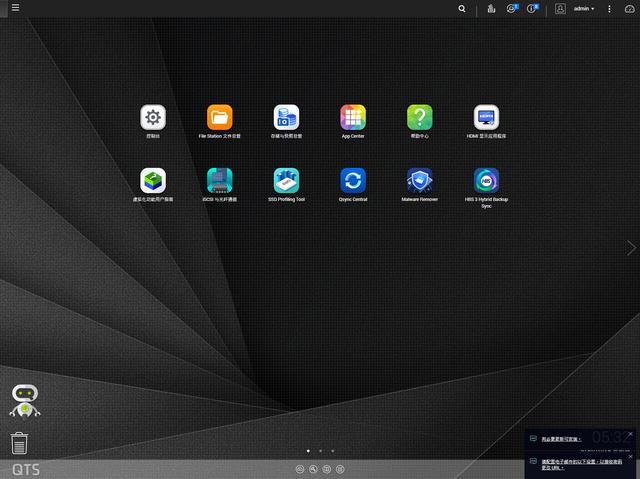Open HDMI display applications icon
640x479 pixels.
(486, 117)
